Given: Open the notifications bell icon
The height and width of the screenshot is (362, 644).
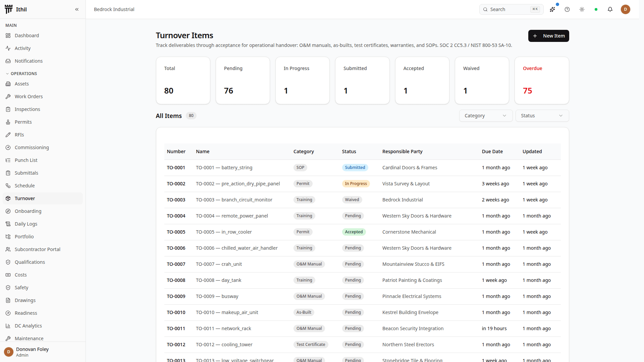Looking at the screenshot, I should click(x=610, y=9).
